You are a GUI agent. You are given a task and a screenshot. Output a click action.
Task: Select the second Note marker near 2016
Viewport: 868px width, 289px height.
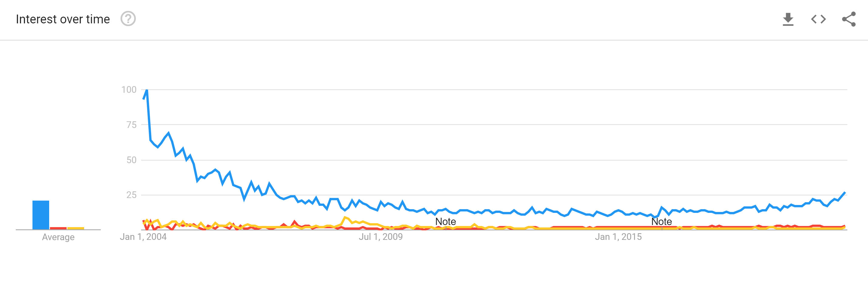tap(661, 222)
